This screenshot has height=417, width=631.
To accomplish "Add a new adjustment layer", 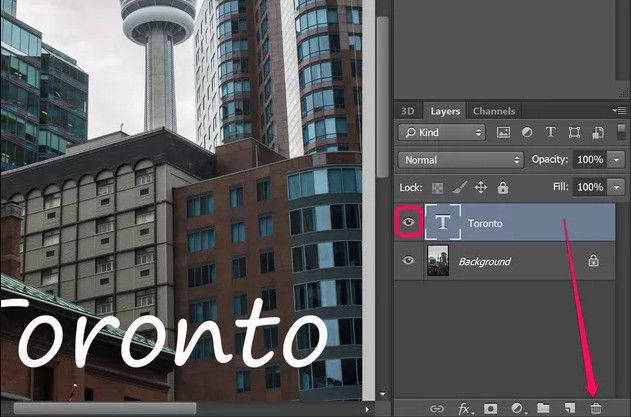I will click(x=517, y=408).
